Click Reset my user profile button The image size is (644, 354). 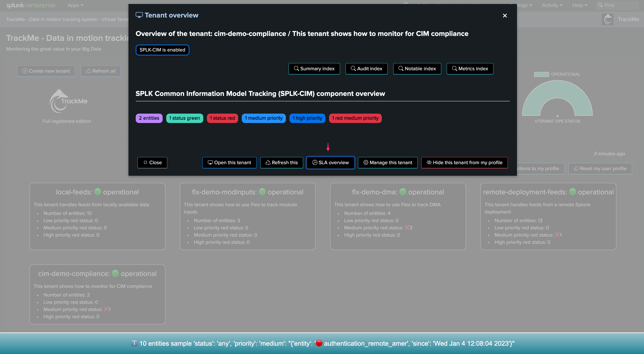(x=600, y=169)
